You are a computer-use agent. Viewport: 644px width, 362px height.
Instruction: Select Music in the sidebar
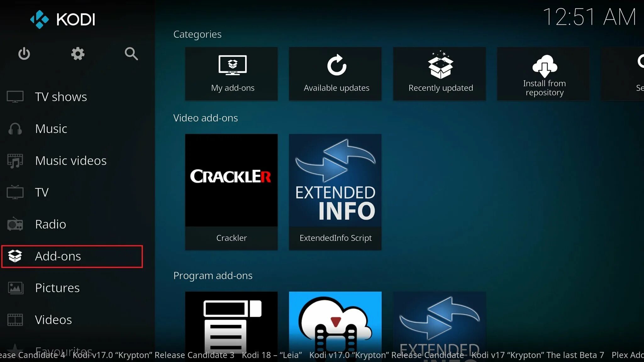pos(51,129)
